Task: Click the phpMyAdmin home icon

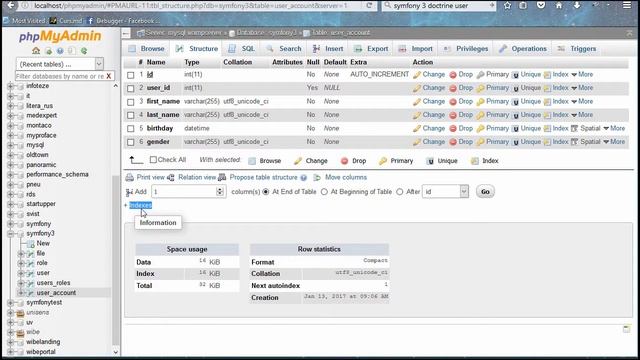Action: pos(36,51)
